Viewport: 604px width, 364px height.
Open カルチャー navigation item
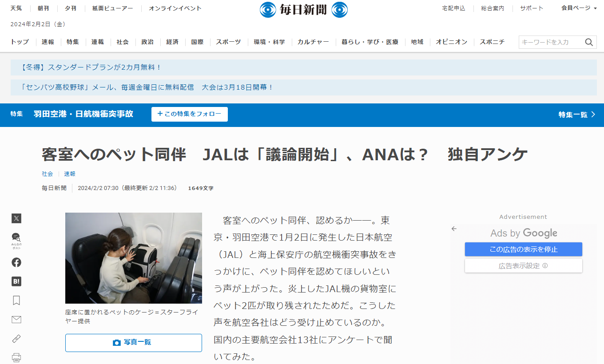point(313,42)
